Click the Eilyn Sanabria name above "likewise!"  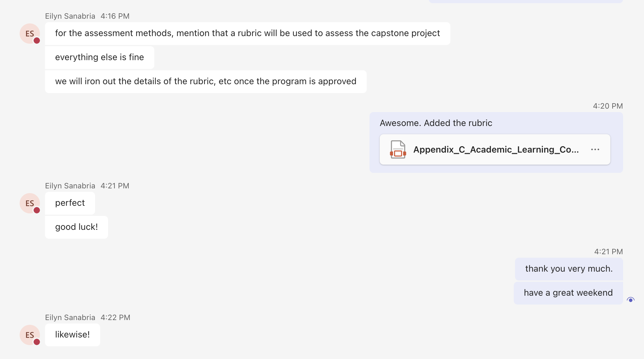[x=70, y=318]
